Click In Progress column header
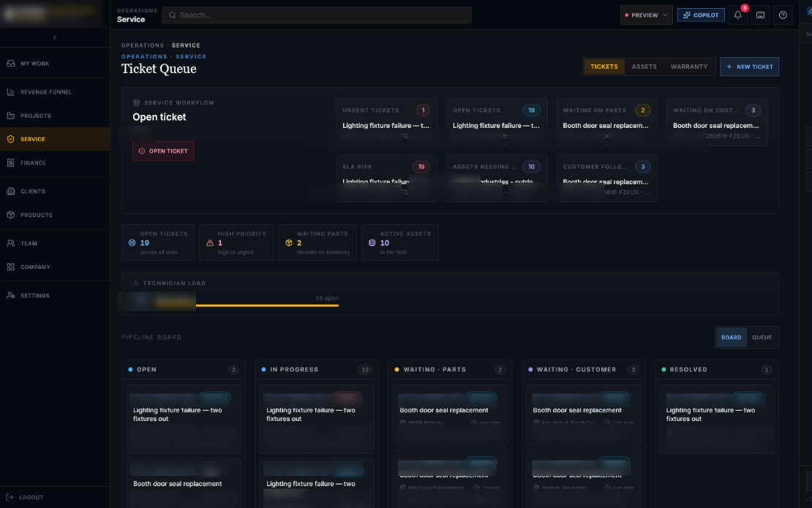This screenshot has width=812, height=508. [317, 369]
